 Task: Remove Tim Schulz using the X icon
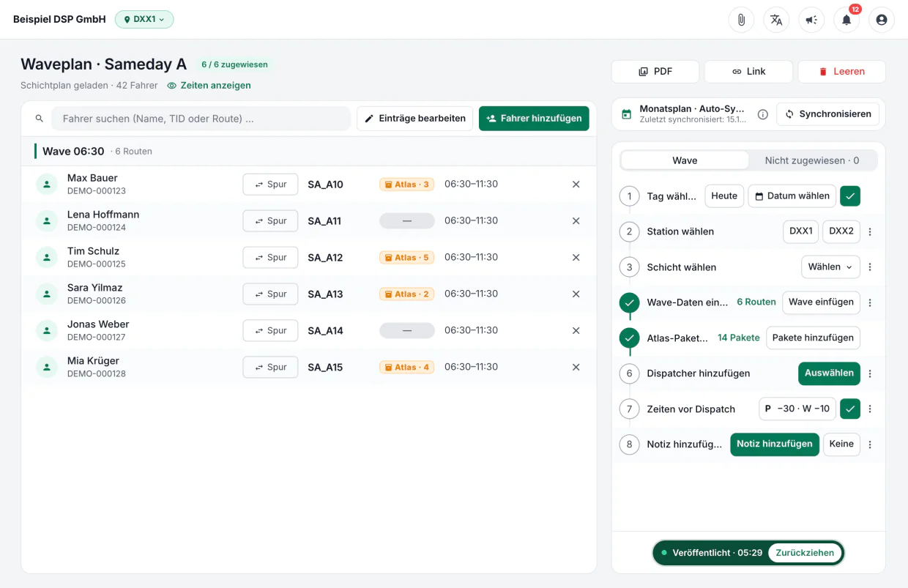[x=576, y=258]
